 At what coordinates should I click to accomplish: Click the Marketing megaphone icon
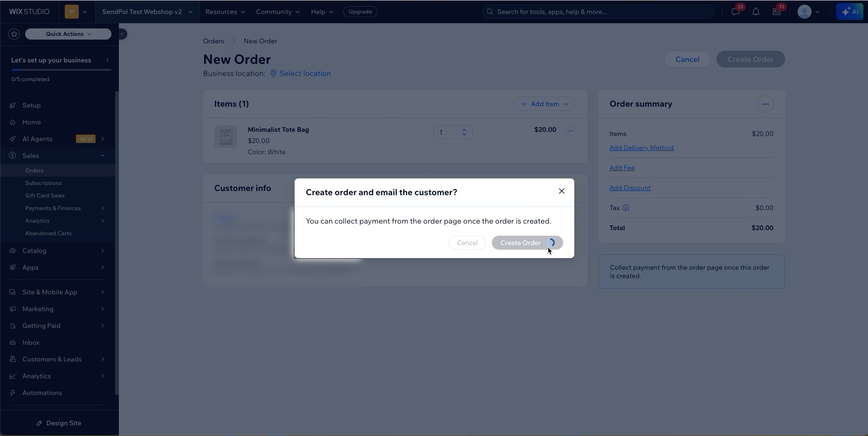point(13,309)
